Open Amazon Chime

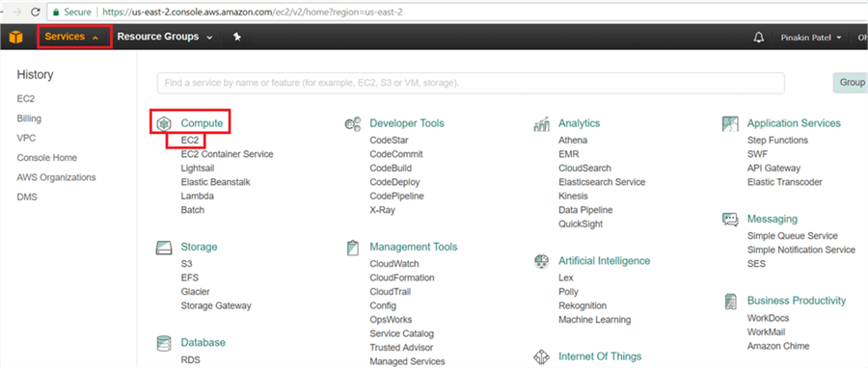tap(778, 346)
